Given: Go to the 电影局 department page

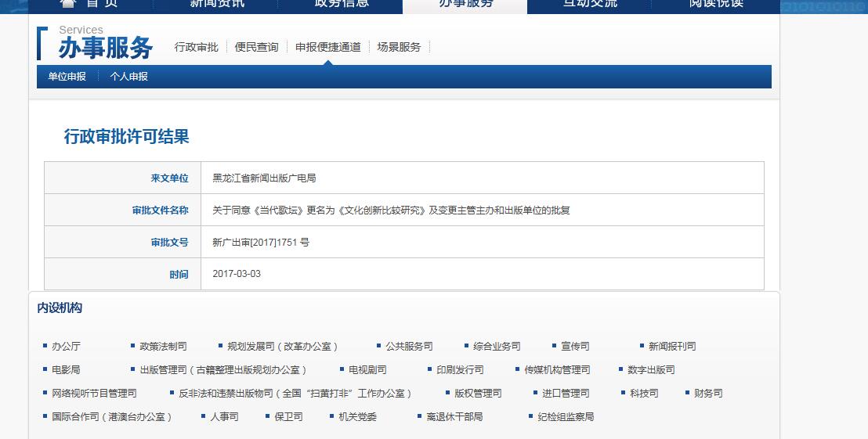Looking at the screenshot, I should (66, 370).
